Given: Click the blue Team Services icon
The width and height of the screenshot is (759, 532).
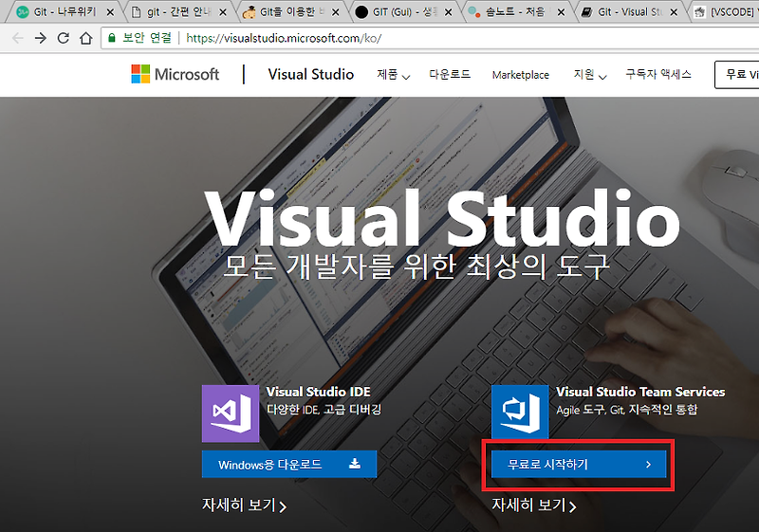Looking at the screenshot, I should tap(520, 413).
